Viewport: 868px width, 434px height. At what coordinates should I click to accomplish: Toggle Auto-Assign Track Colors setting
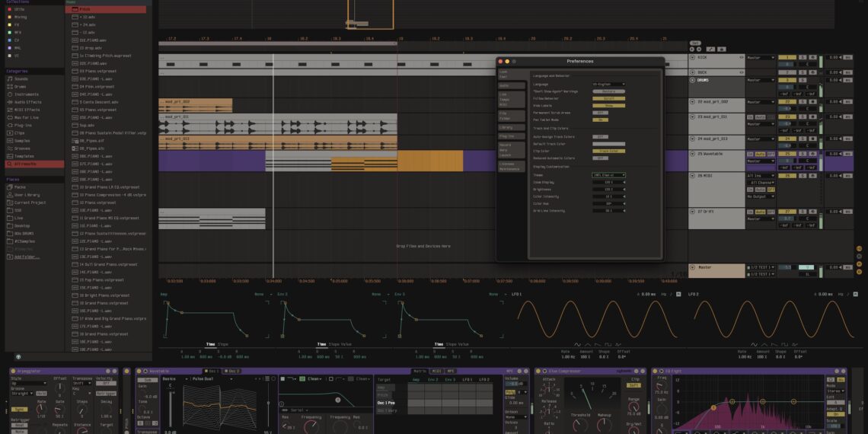click(x=600, y=136)
